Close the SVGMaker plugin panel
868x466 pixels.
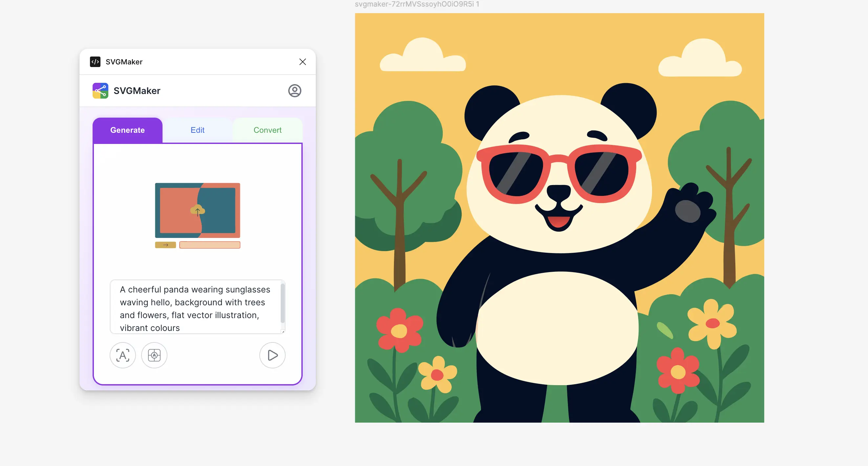(302, 62)
